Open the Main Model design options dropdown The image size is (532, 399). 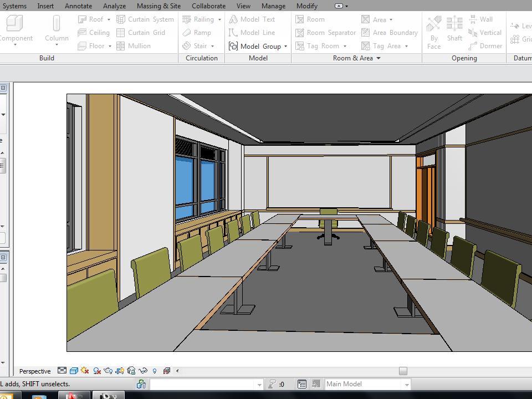pyautogui.click(x=406, y=384)
